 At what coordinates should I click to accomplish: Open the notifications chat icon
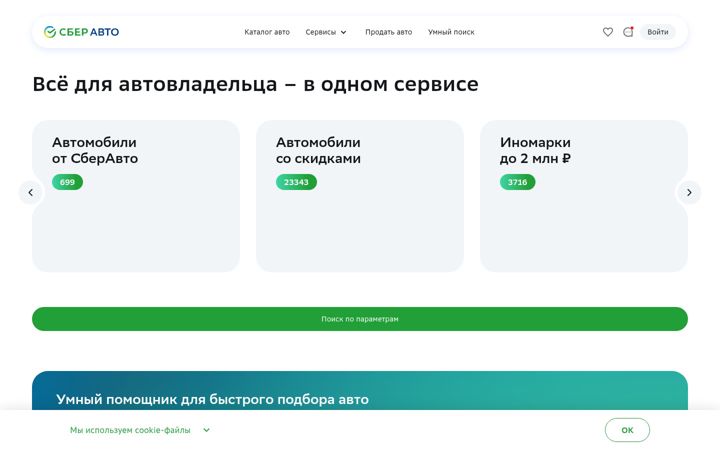628,32
